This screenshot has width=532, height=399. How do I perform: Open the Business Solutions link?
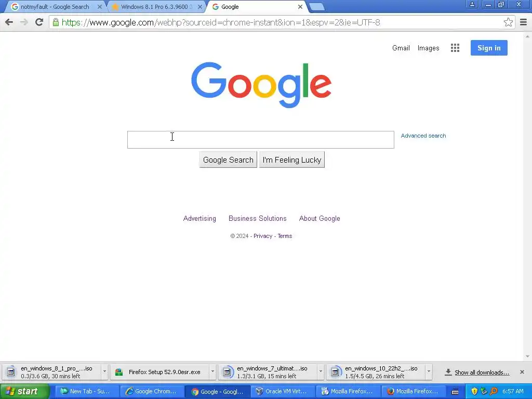(x=258, y=219)
